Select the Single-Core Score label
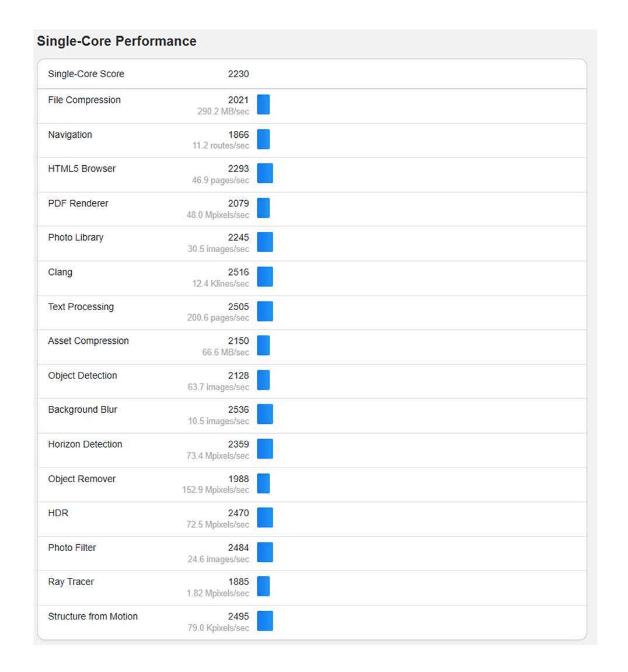Screen dimensions: 628x672 tap(86, 74)
